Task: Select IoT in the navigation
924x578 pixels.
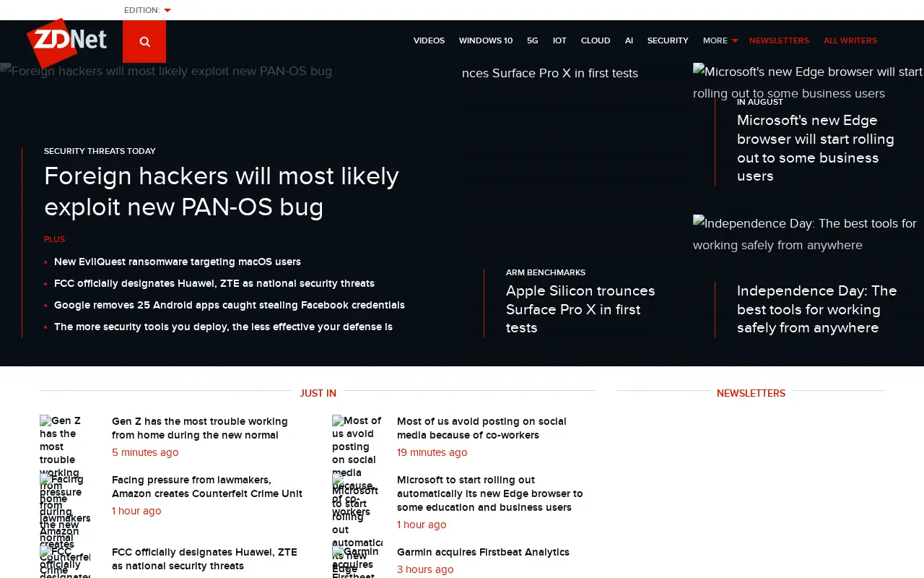Action: point(559,40)
